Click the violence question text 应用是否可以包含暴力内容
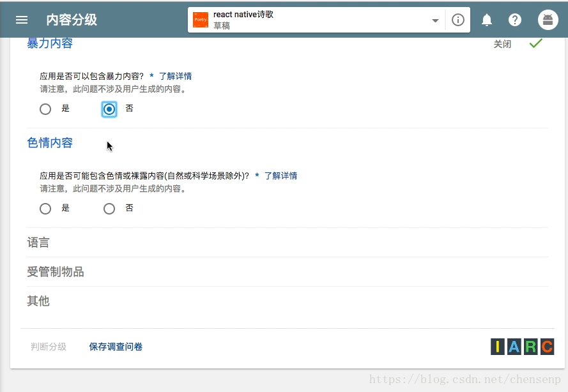Viewport: 568px width, 392px height. tap(91, 76)
